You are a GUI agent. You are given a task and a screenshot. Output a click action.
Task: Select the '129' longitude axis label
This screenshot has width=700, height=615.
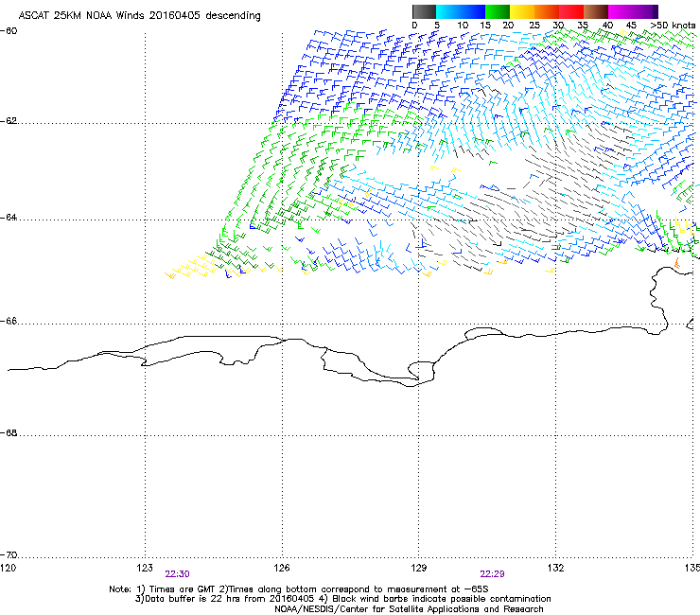pos(419,568)
